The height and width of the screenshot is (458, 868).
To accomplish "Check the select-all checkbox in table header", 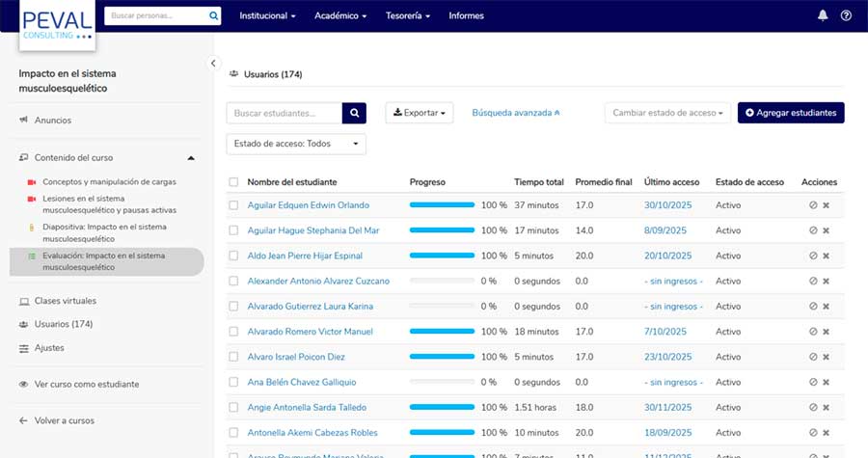I will [233, 182].
